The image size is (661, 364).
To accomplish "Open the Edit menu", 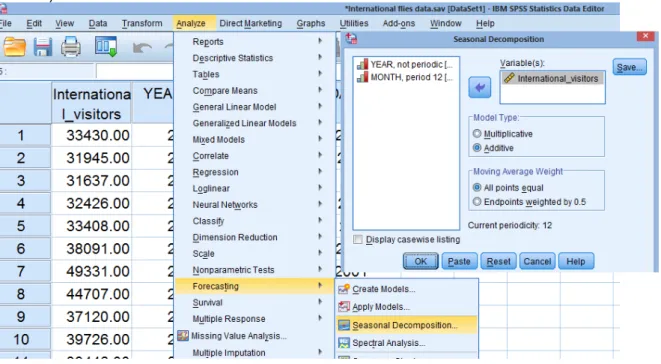I will [34, 24].
